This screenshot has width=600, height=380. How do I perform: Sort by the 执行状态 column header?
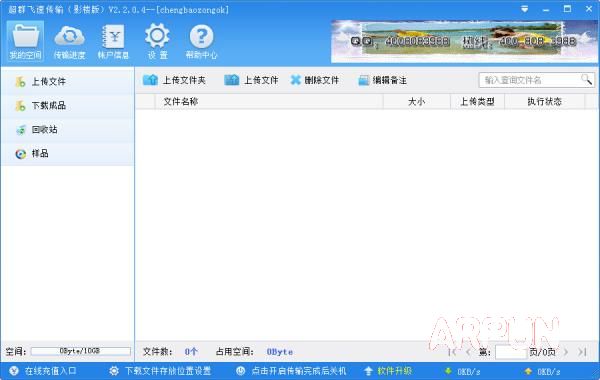point(545,102)
